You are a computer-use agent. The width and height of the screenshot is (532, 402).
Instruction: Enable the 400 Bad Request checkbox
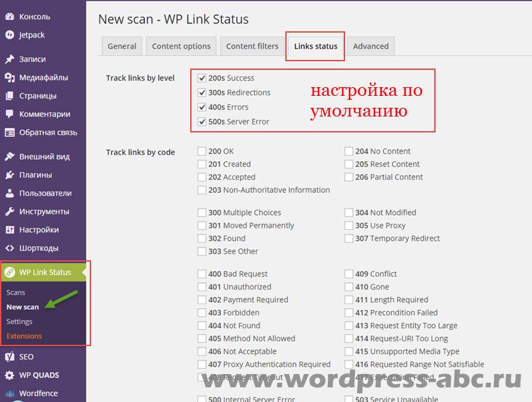click(202, 274)
